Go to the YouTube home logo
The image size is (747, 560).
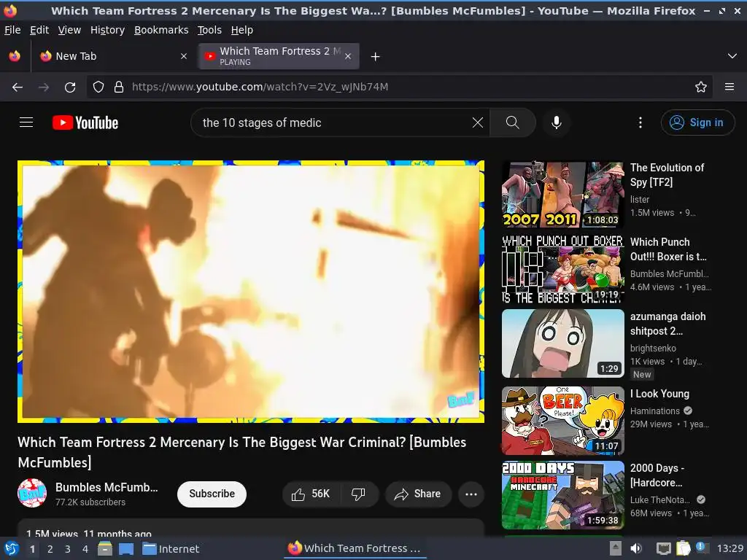pos(85,122)
